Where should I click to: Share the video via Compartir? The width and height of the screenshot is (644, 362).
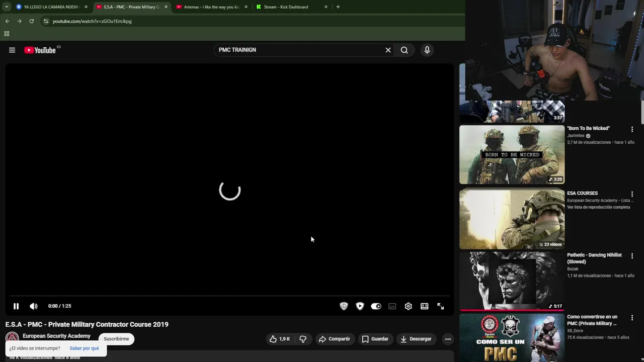point(334,339)
